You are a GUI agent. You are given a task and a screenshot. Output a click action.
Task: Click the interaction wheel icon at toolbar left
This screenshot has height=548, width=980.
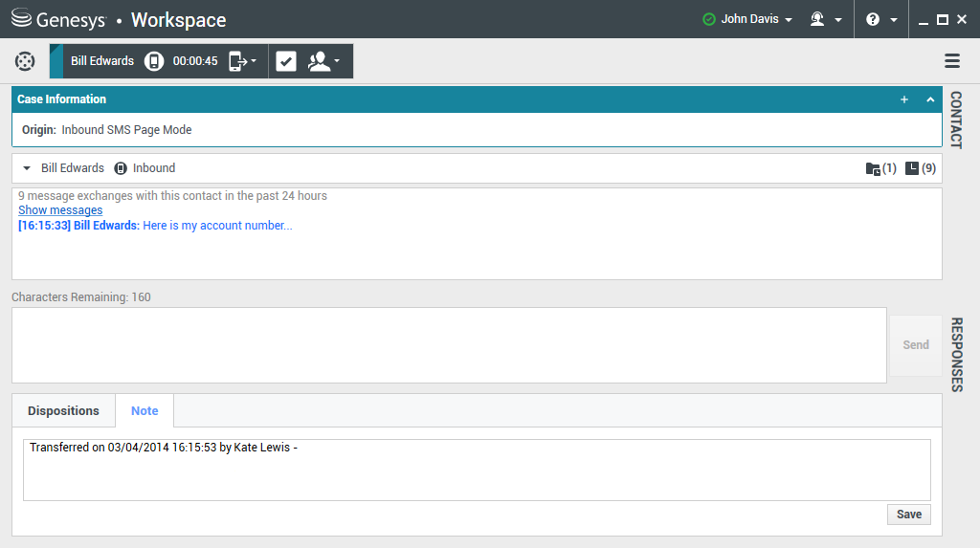(25, 61)
